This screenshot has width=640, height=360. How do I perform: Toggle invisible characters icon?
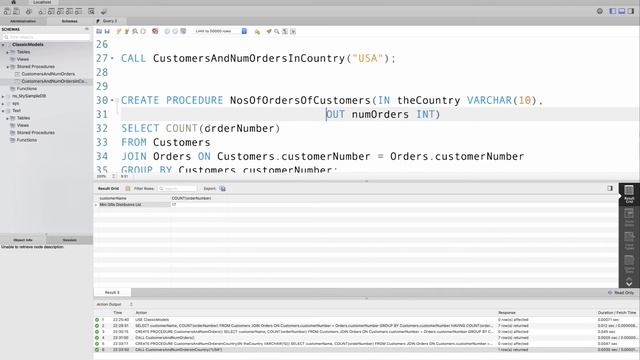[x=285, y=31]
